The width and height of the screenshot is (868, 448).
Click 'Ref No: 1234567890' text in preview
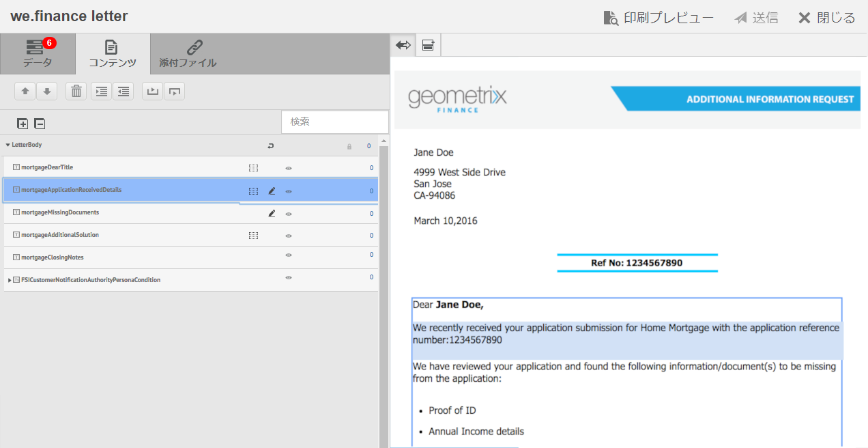click(x=637, y=263)
